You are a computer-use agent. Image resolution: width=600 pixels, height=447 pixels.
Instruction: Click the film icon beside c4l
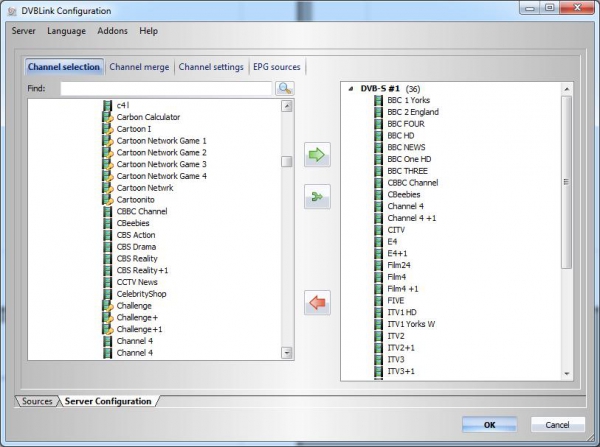point(108,105)
